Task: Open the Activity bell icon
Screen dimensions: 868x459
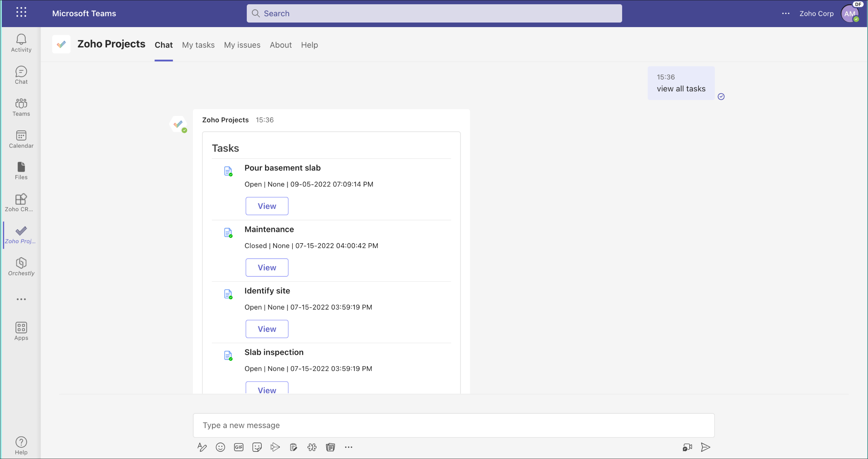Action: coord(21,43)
